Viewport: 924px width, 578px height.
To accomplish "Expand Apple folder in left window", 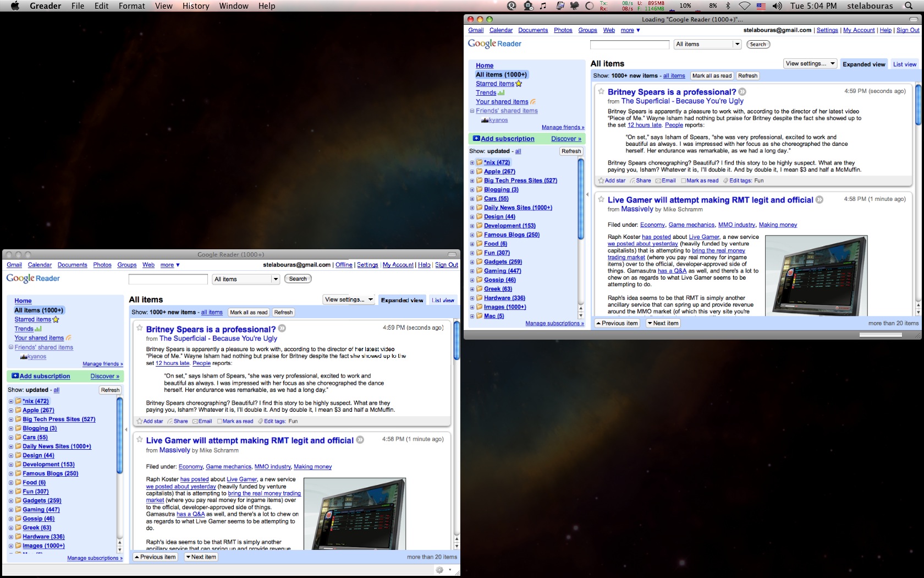I will [x=10, y=410].
